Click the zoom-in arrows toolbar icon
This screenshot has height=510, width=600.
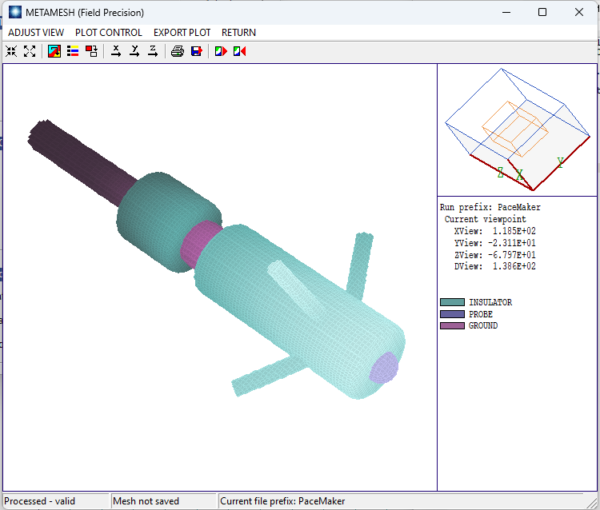click(11, 51)
